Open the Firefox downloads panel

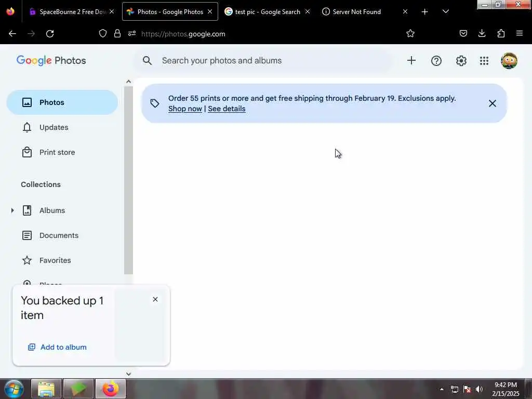click(482, 33)
